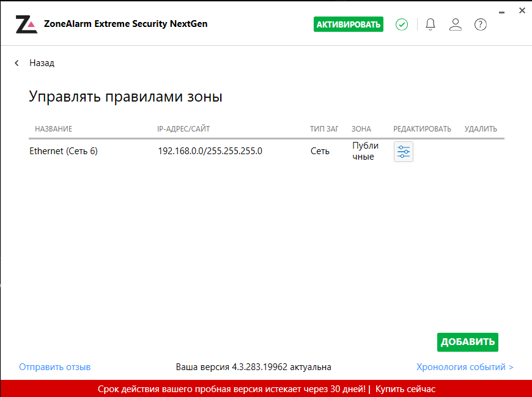Click the РЕДАКТИРОВАТЬ column header
Viewport: 532px width, 397px height.
pos(422,129)
